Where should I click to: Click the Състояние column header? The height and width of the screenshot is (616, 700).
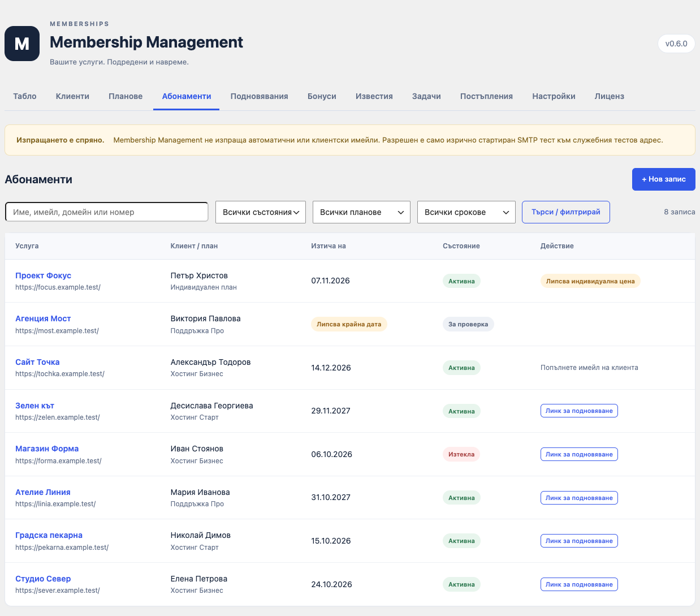click(x=461, y=246)
